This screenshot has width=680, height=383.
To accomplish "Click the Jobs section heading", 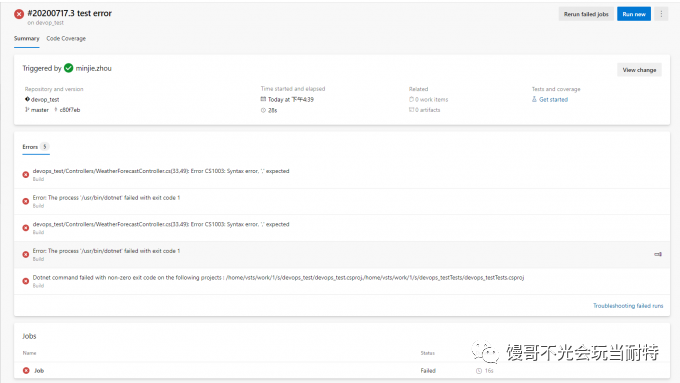I will point(29,336).
